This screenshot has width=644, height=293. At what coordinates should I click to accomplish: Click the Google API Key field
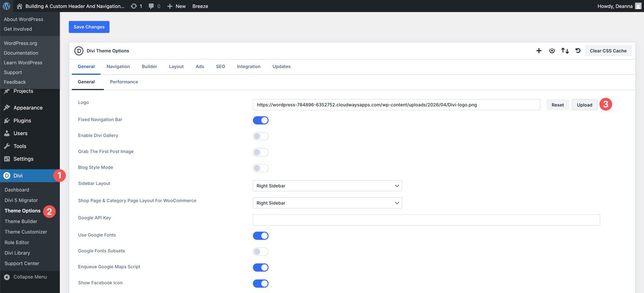click(x=426, y=220)
